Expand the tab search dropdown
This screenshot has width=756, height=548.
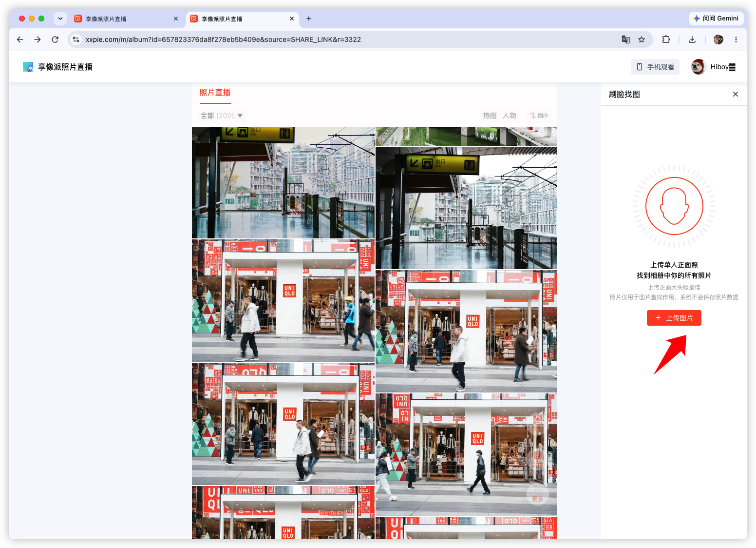tap(60, 19)
